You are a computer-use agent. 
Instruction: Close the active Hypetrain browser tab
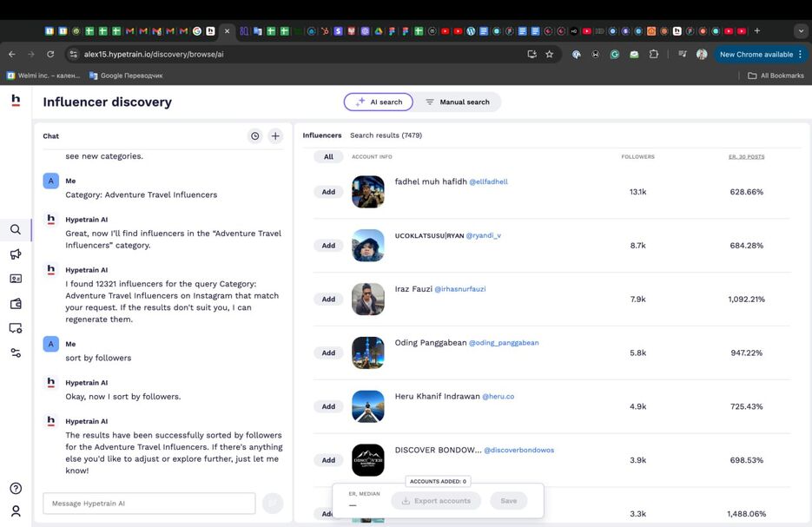pyautogui.click(x=227, y=31)
